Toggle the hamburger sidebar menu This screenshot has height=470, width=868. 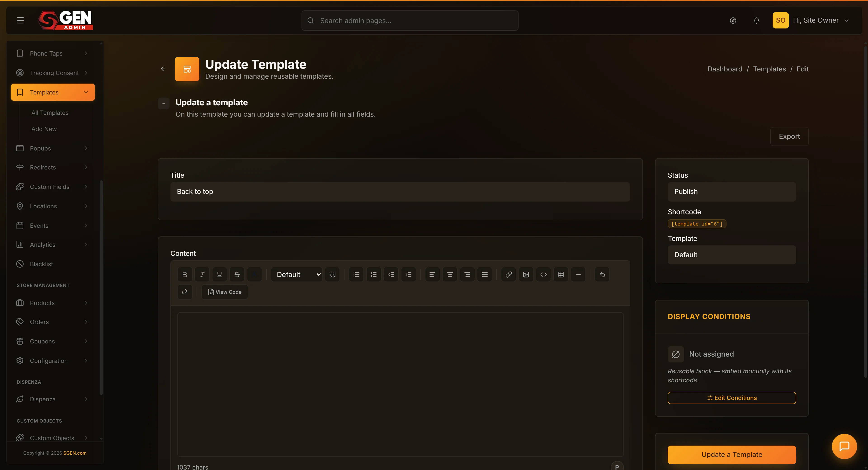pos(20,20)
